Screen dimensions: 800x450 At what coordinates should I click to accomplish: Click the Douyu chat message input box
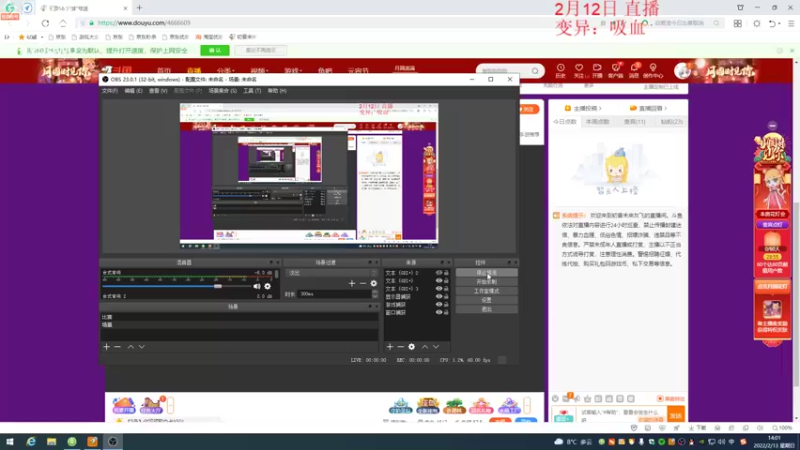[621, 414]
